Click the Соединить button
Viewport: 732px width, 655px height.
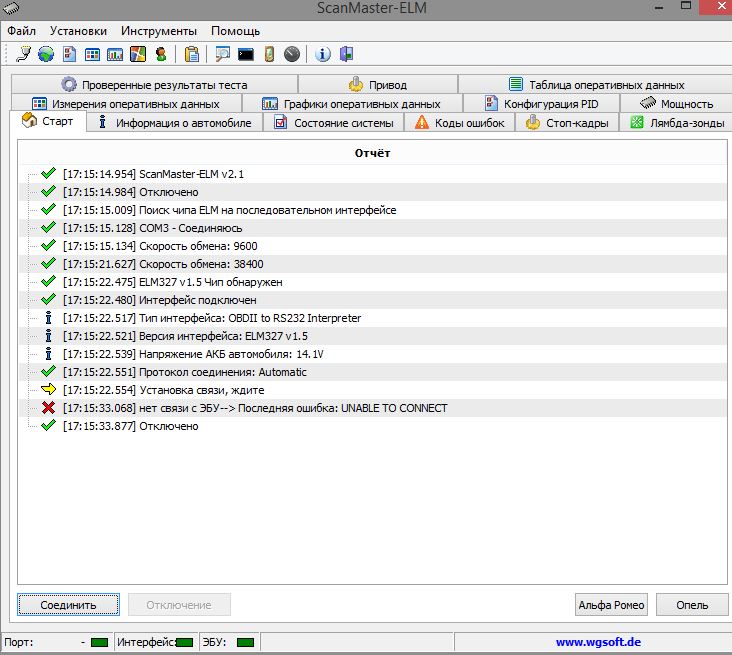(68, 605)
